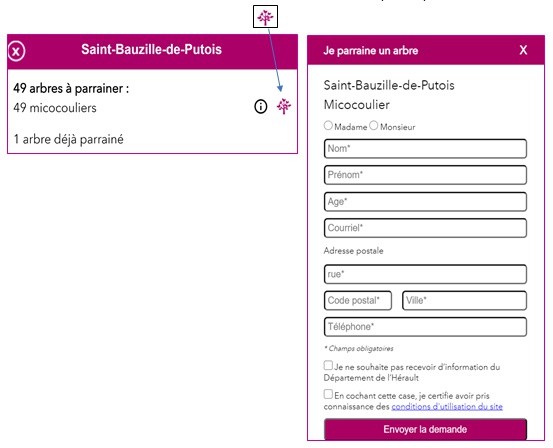
Task: Check the conditions certification box
Action: (x=328, y=394)
